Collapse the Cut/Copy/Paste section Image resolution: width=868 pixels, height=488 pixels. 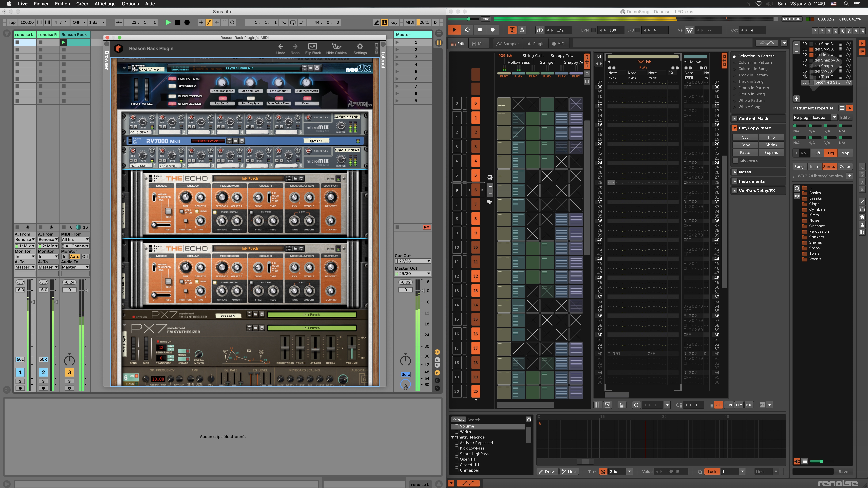(x=735, y=128)
